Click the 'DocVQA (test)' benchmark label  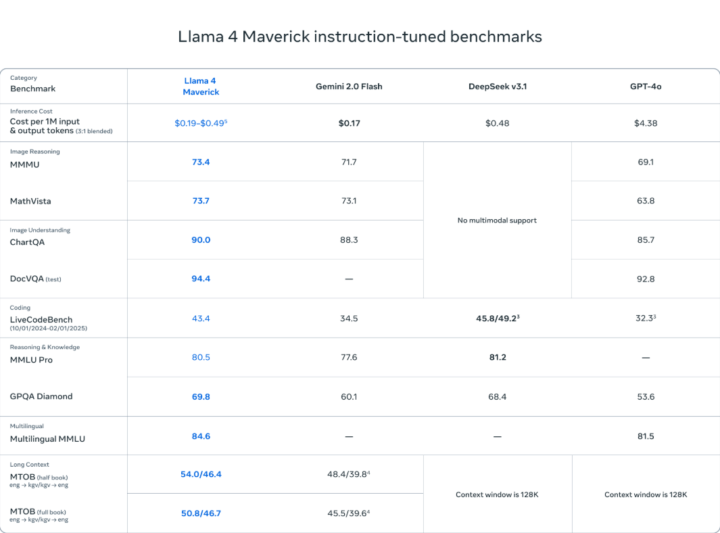35,279
